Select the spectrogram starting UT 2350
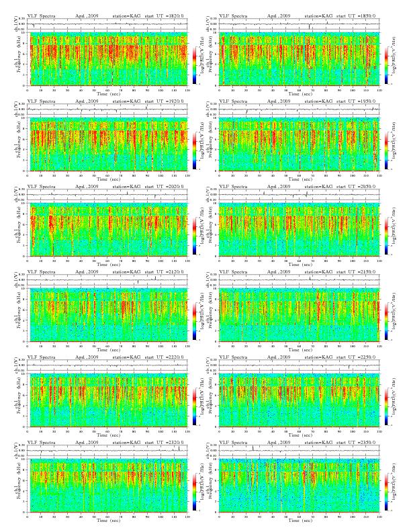 coord(299,486)
